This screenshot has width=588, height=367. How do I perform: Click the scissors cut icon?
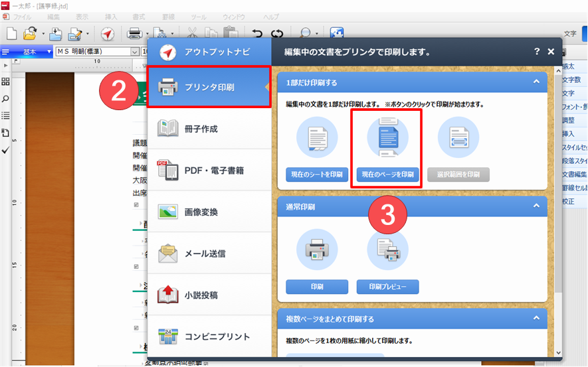tap(192, 33)
